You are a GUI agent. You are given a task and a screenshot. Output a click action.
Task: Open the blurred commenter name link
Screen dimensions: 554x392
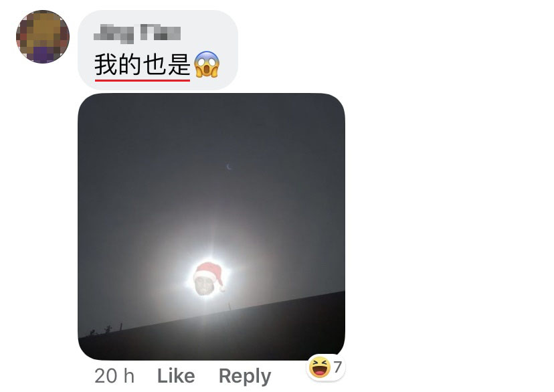pyautogui.click(x=137, y=33)
